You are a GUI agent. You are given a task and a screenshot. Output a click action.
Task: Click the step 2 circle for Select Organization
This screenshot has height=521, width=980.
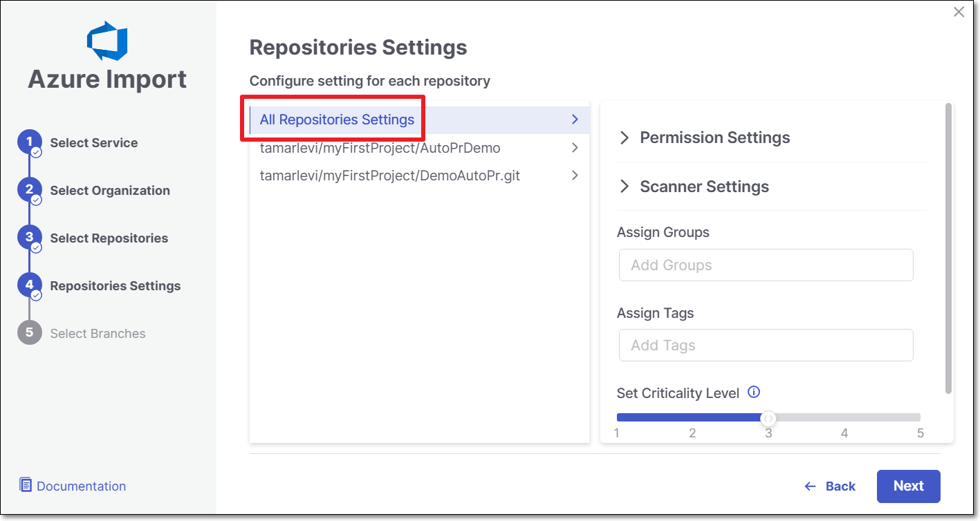(x=29, y=190)
